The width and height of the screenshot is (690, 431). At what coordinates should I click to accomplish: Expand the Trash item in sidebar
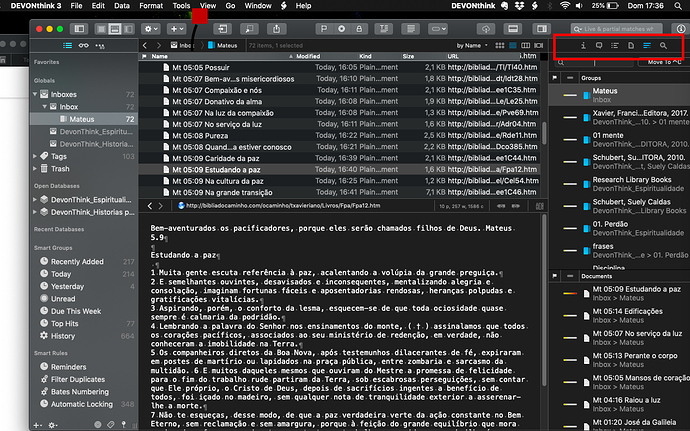tap(35, 169)
